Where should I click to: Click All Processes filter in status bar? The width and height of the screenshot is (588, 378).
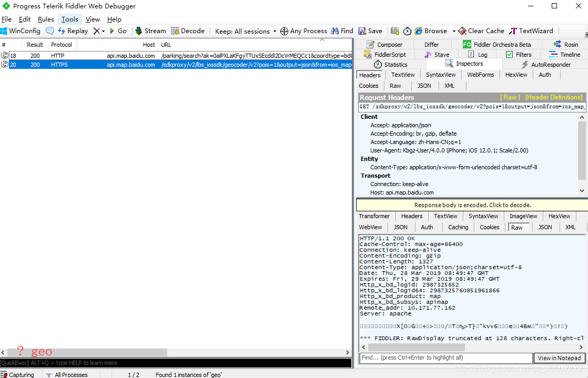67,375
